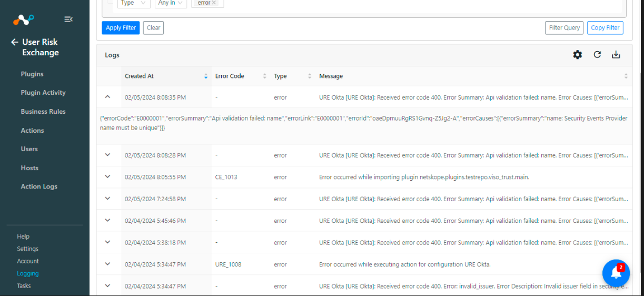This screenshot has height=296, width=644.
Task: Expand the 5:45:46 PM log row
Action: click(107, 221)
